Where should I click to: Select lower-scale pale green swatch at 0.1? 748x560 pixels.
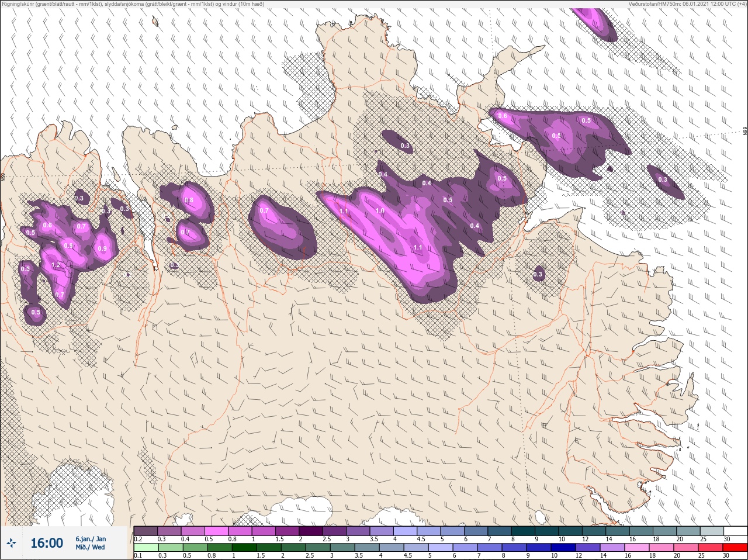(x=146, y=548)
